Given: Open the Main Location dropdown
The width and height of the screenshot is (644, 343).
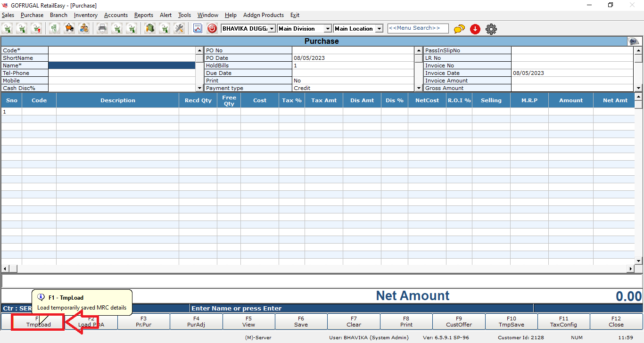Looking at the screenshot, I should 382,29.
